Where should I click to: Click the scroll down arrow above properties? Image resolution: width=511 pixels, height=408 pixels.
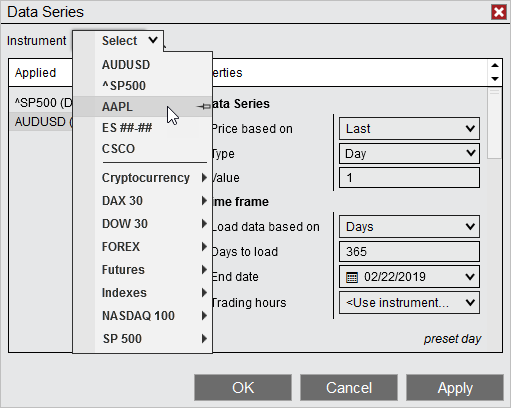[495, 79]
